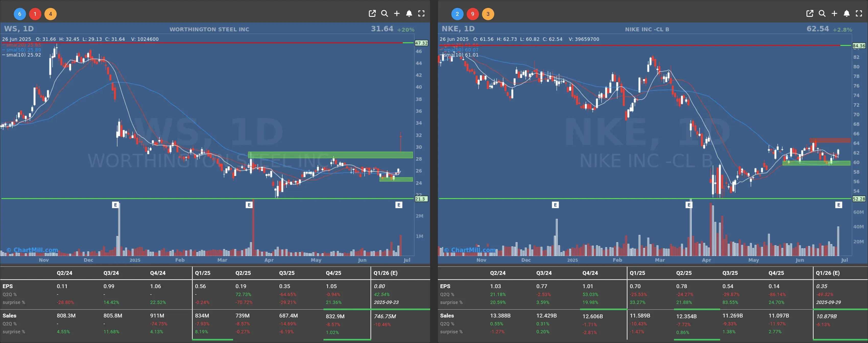
Task: Click the March earnings E marker on NKE chart
Action: tap(689, 205)
